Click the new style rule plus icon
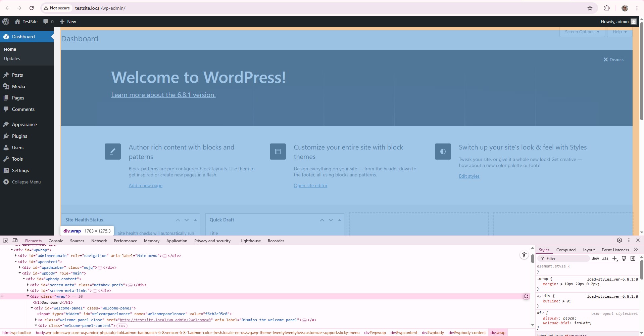The image size is (644, 336). point(615,258)
